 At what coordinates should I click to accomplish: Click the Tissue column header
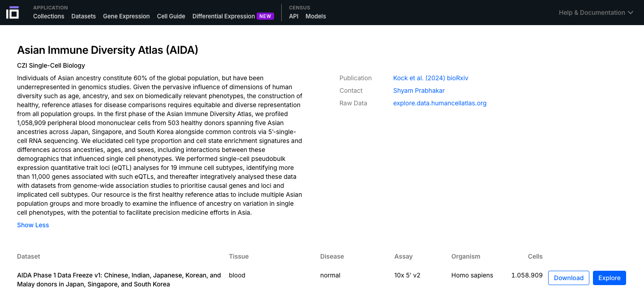(238, 256)
